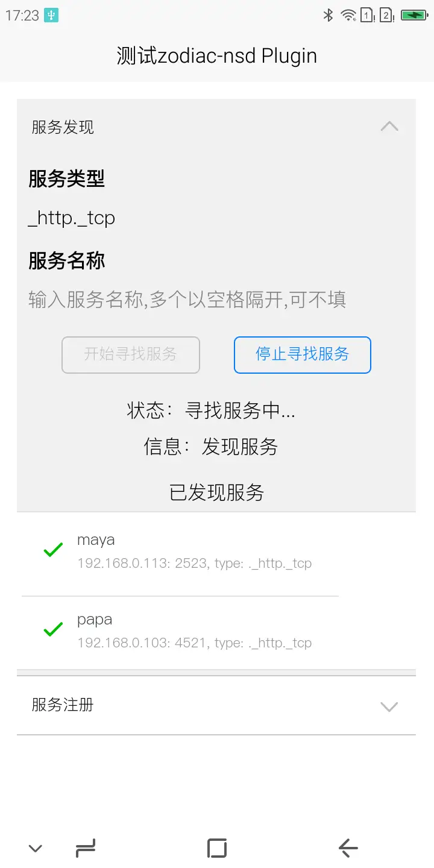Image resolution: width=434 pixels, height=868 pixels.
Task: Expand the 服务注册 section chevron
Action: tap(389, 706)
